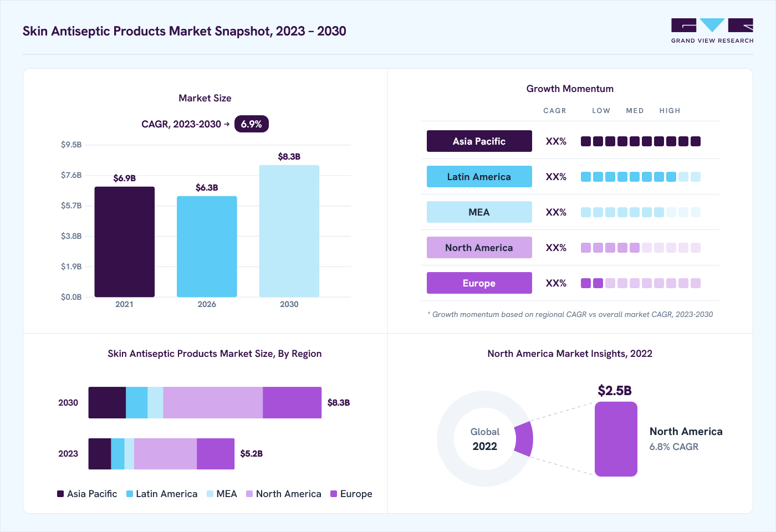Click the "LOW" column header
Image resolution: width=776 pixels, height=532 pixels.
click(x=601, y=111)
